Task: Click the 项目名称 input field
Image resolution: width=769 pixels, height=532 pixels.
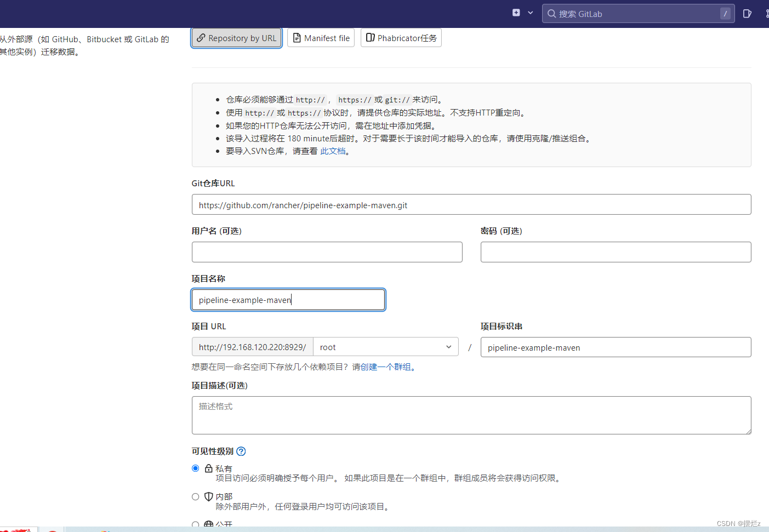Action: (288, 300)
